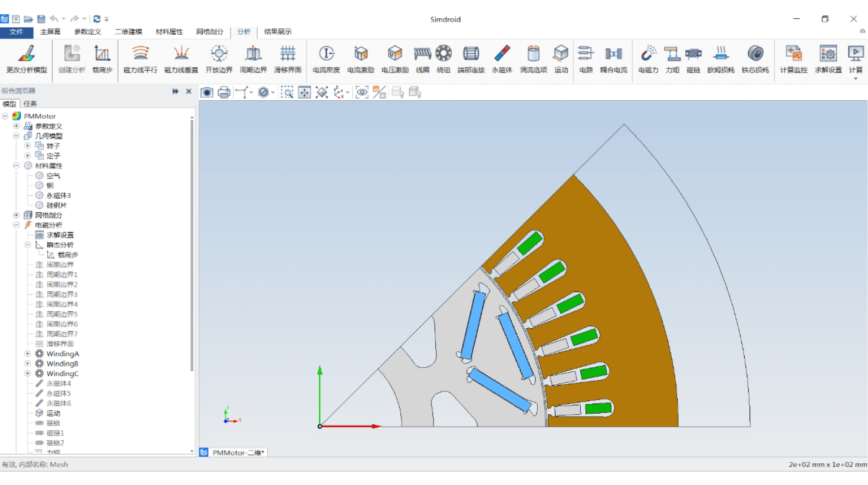Screen dimensions: 868x485
Task: Click 绕组 winding icon
Action: (x=443, y=59)
